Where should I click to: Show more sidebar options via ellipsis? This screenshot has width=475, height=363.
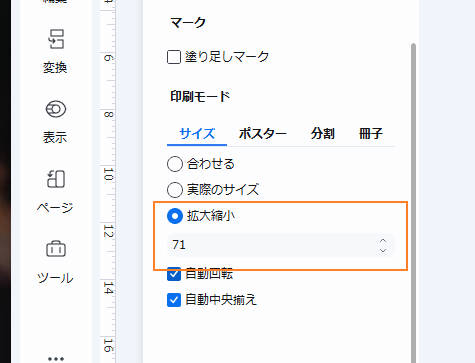click(56, 359)
